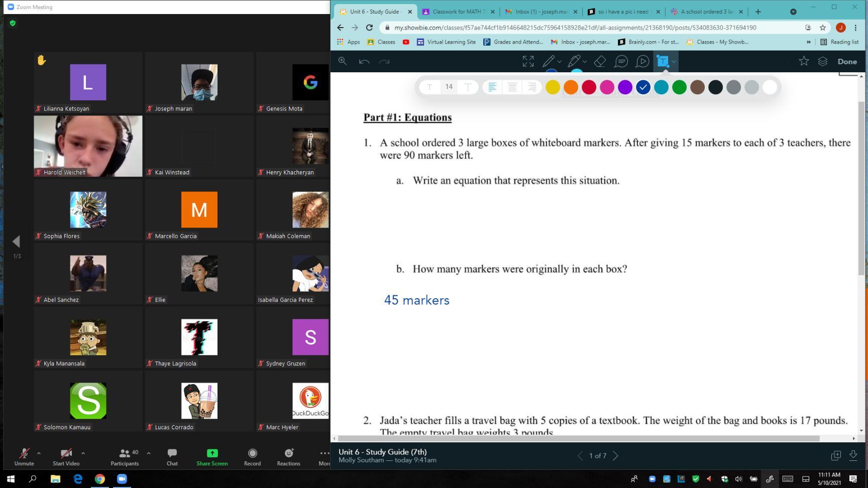Open the audio options arrow next to Unmute
The width and height of the screenshot is (868, 488).
(x=39, y=453)
